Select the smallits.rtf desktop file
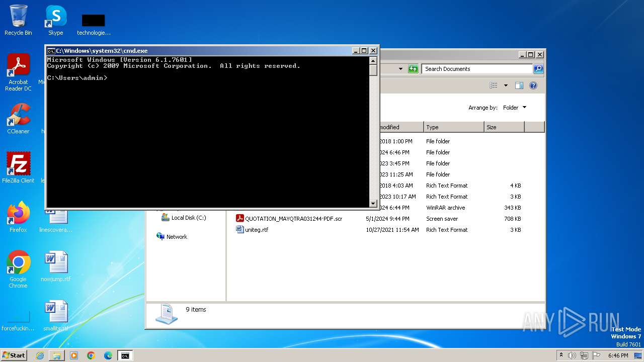 pyautogui.click(x=56, y=316)
